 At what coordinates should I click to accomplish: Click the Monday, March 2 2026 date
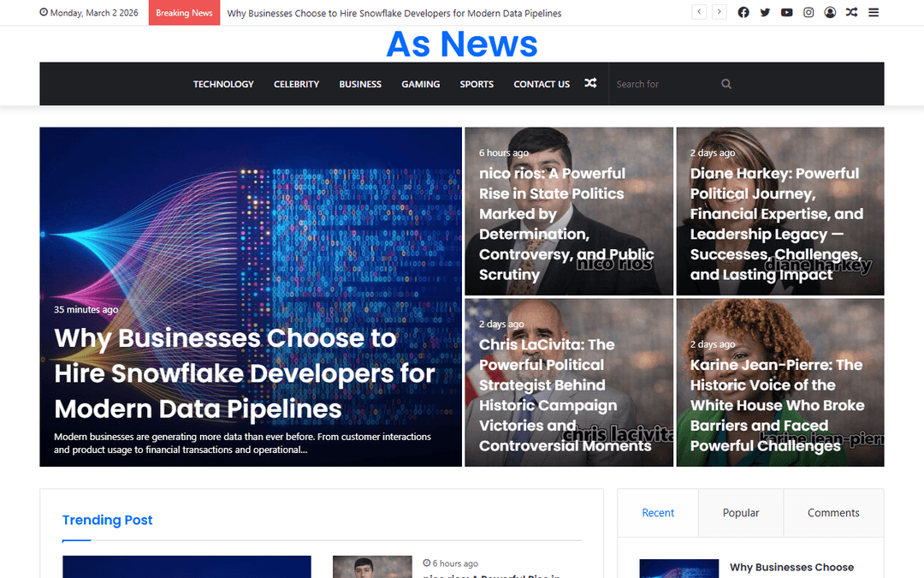point(94,12)
